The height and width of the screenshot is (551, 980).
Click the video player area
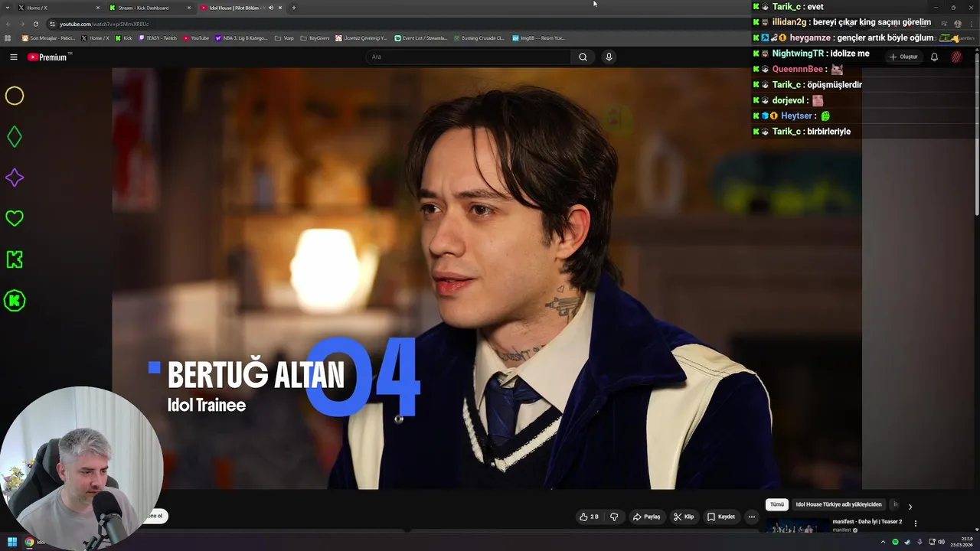point(487,279)
